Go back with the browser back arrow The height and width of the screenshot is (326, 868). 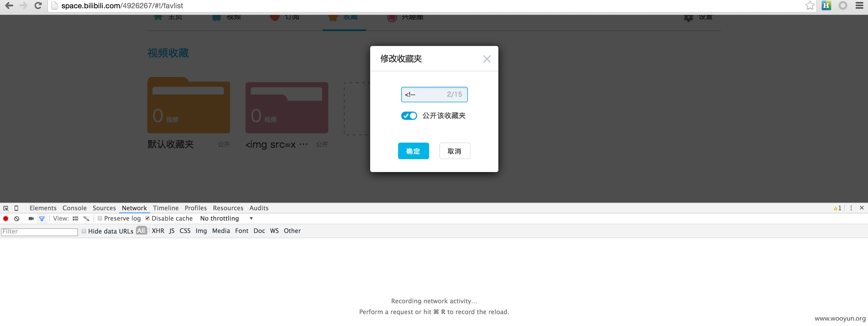coord(9,6)
